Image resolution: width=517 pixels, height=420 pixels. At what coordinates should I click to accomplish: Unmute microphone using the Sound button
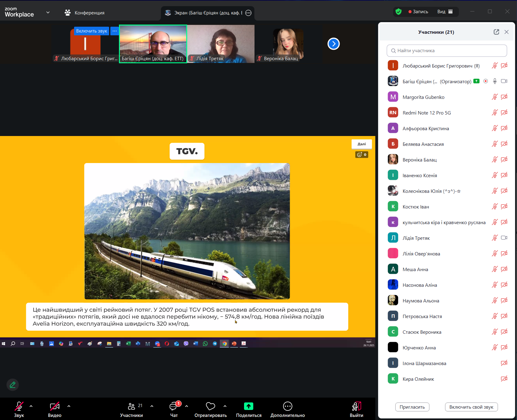click(19, 406)
